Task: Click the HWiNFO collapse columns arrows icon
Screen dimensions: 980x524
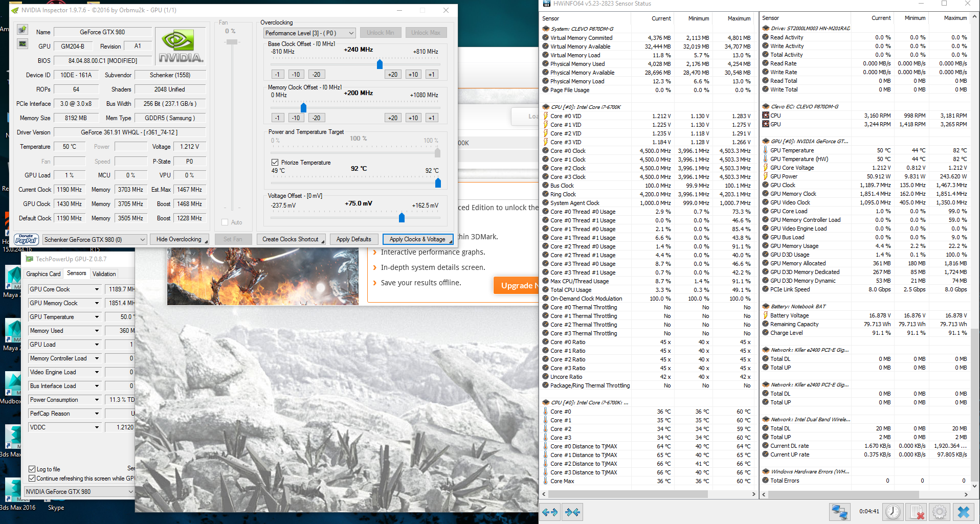Action: (x=573, y=512)
